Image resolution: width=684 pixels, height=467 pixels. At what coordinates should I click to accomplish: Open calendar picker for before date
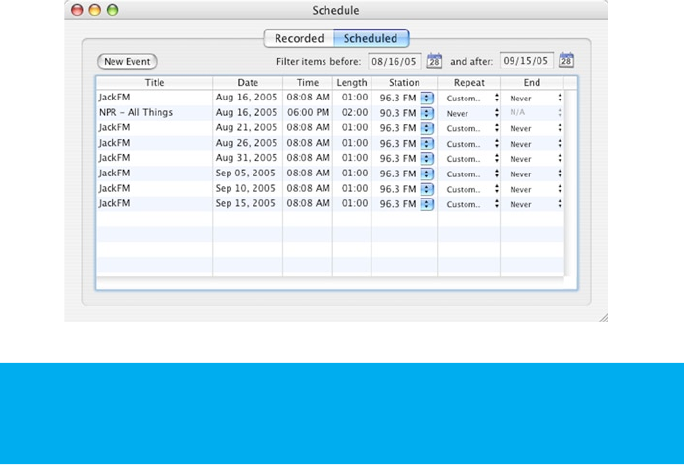click(434, 61)
